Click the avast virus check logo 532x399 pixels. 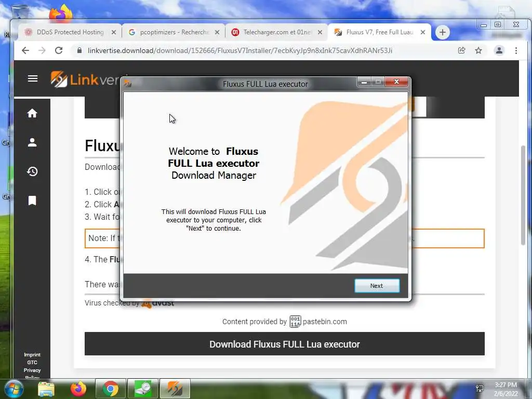158,303
